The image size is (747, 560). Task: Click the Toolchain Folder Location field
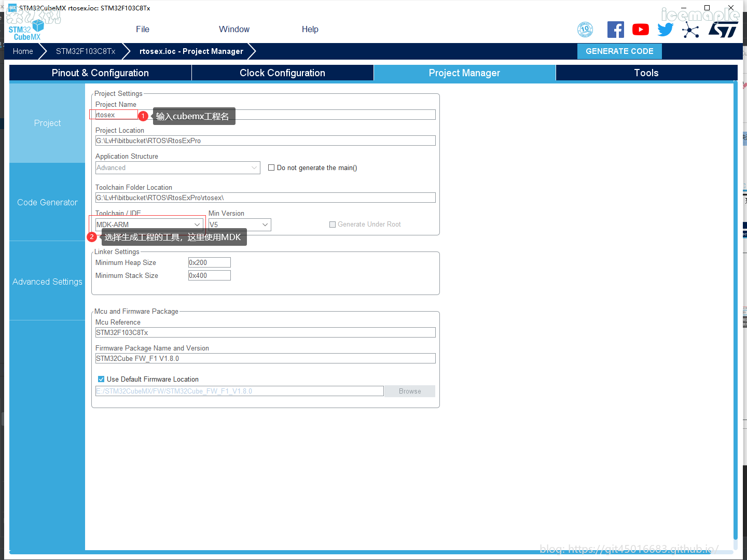[266, 198]
